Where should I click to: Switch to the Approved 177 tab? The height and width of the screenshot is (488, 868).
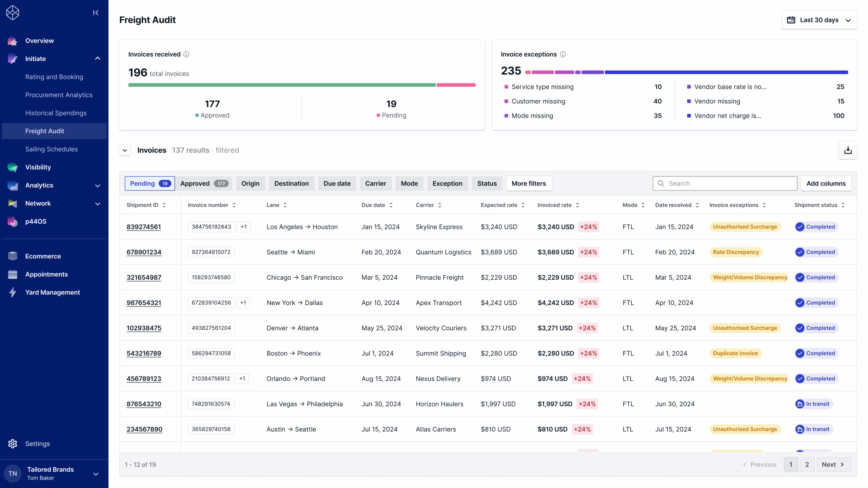pos(204,183)
